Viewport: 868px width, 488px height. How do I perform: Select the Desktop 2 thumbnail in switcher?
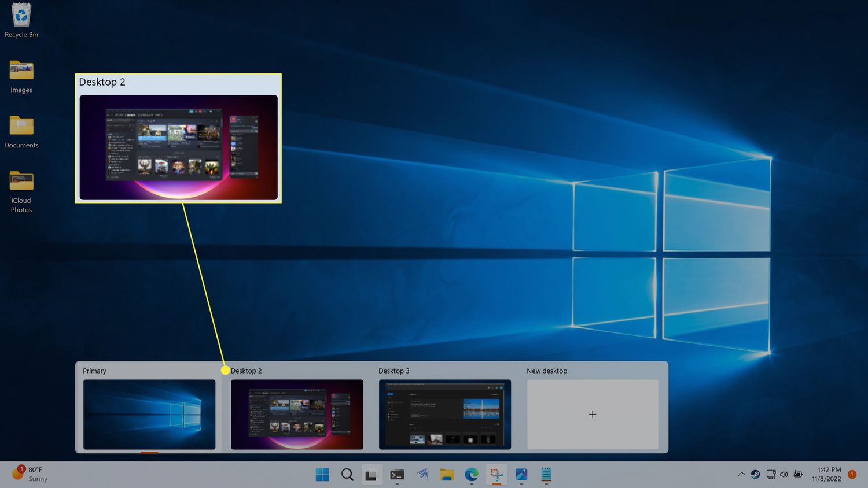[x=297, y=414]
